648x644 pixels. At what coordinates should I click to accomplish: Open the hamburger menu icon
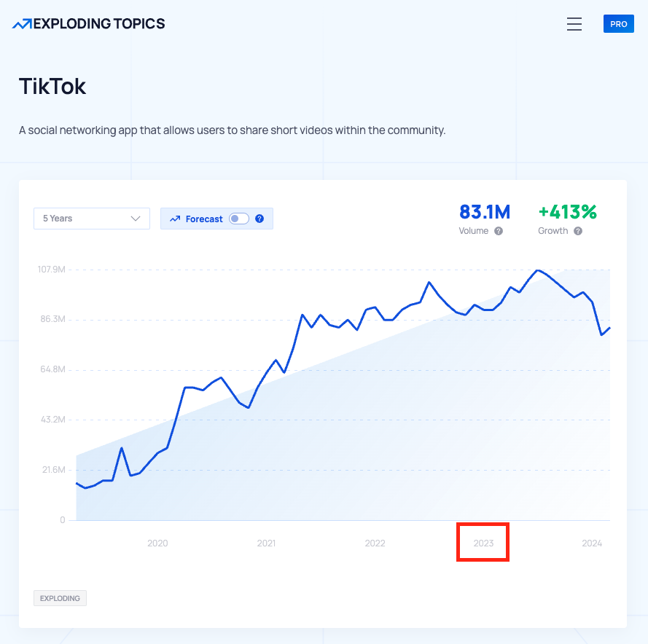(574, 24)
